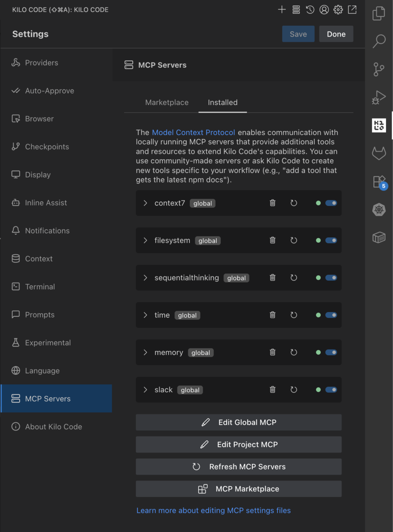393x532 pixels.
Task: Click the plus icon for new task
Action: (282, 10)
